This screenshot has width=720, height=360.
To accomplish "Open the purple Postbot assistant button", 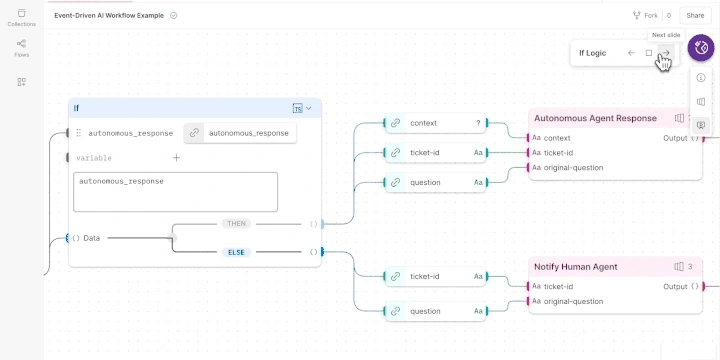I will (x=701, y=47).
